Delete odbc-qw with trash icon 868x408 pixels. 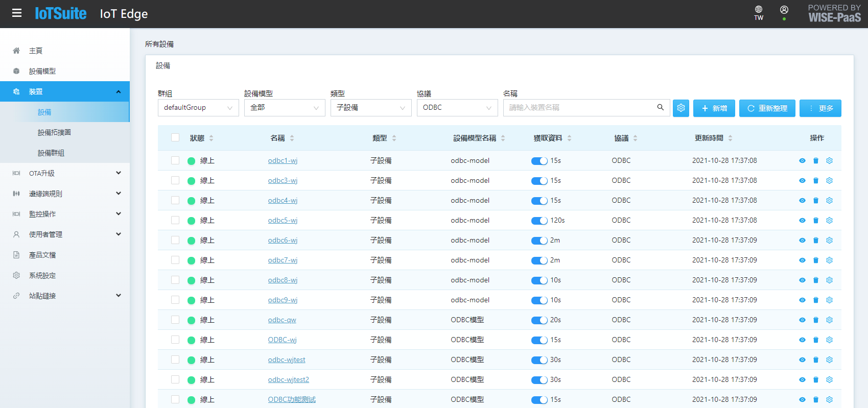coord(816,320)
